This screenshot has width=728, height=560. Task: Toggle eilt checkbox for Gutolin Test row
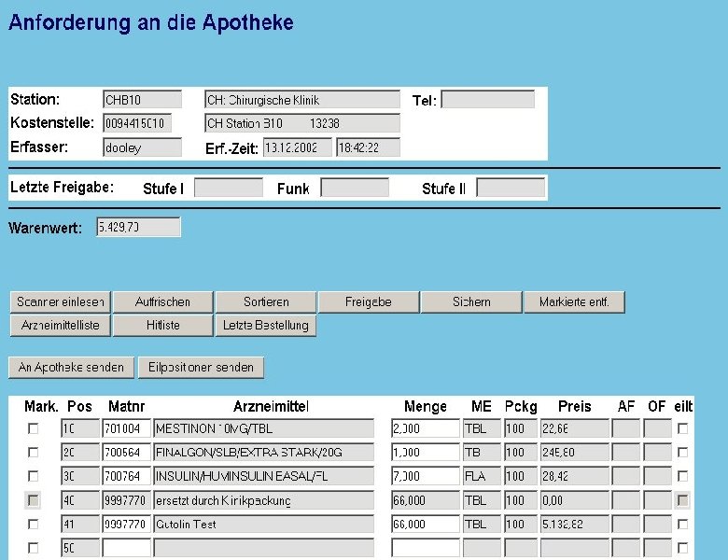tap(682, 525)
